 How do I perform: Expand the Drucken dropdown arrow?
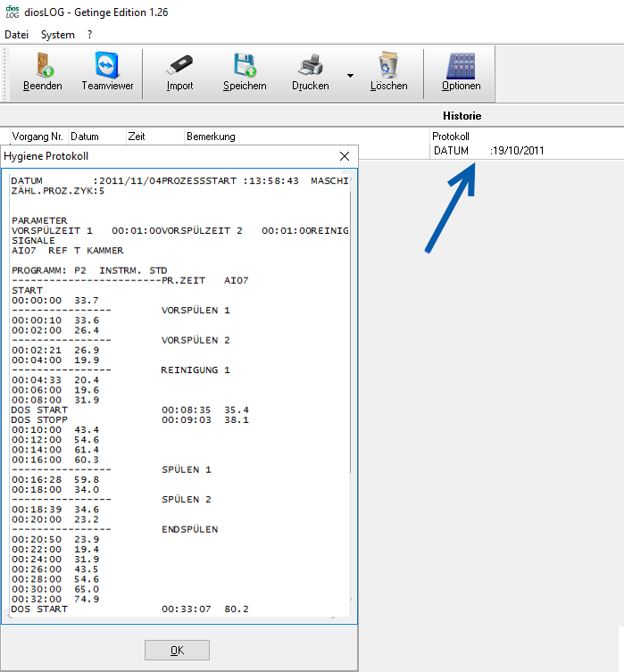tap(350, 75)
